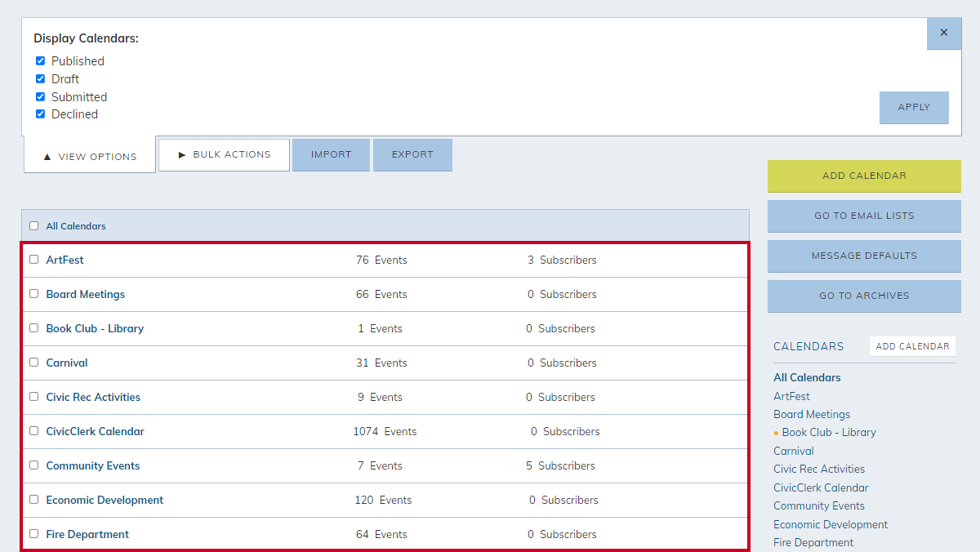Go to Email Lists
The width and height of the screenshot is (980, 552).
pos(864,216)
